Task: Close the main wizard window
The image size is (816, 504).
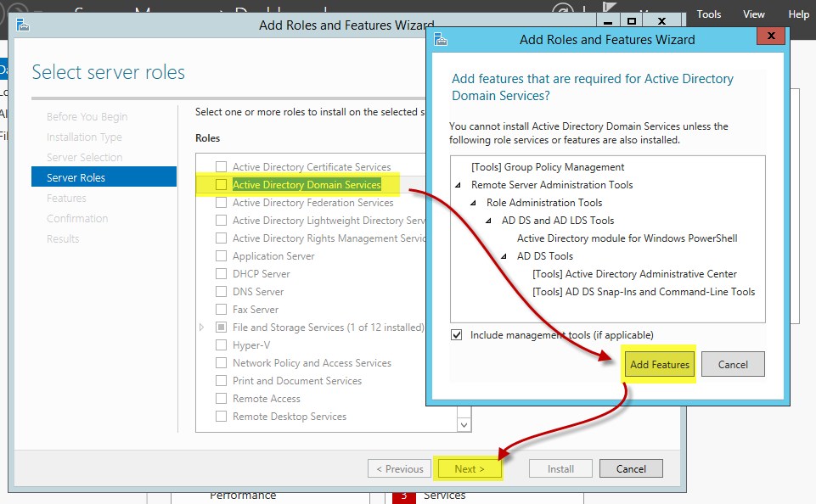Action: point(661,21)
